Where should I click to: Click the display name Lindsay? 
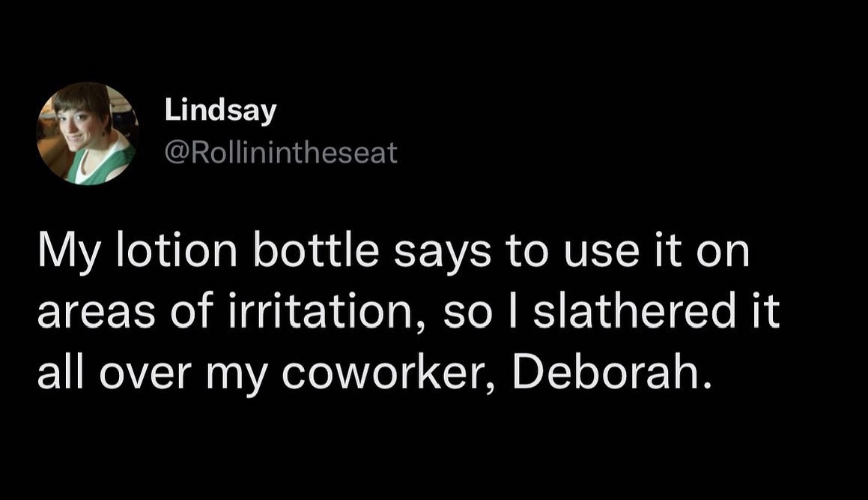click(x=220, y=112)
